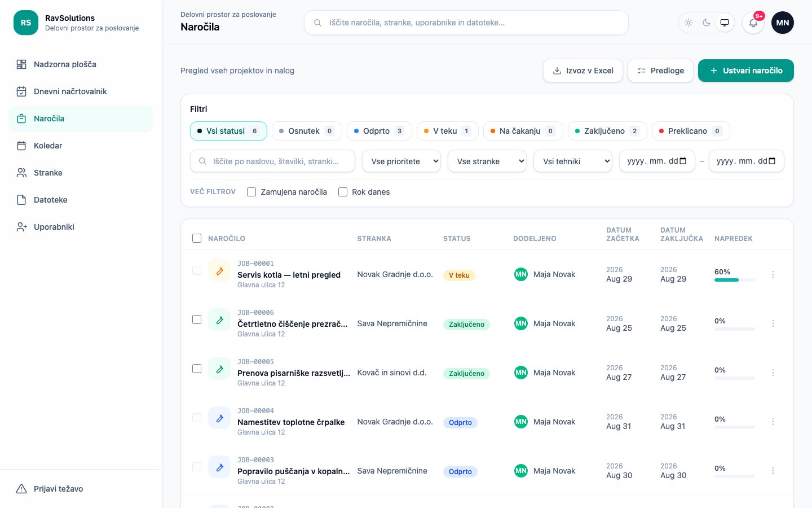Open row actions for JOB-00004
Image resolution: width=812 pixels, height=508 pixels.
point(773,422)
